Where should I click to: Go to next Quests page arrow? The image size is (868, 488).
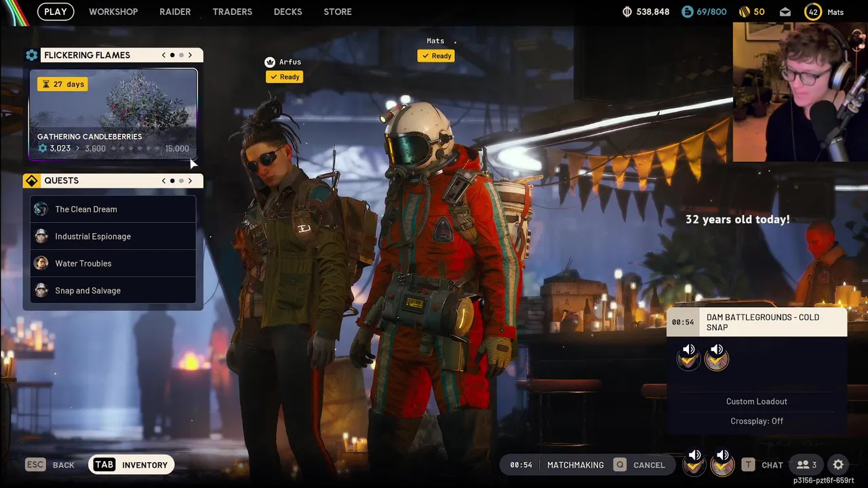[x=190, y=180]
